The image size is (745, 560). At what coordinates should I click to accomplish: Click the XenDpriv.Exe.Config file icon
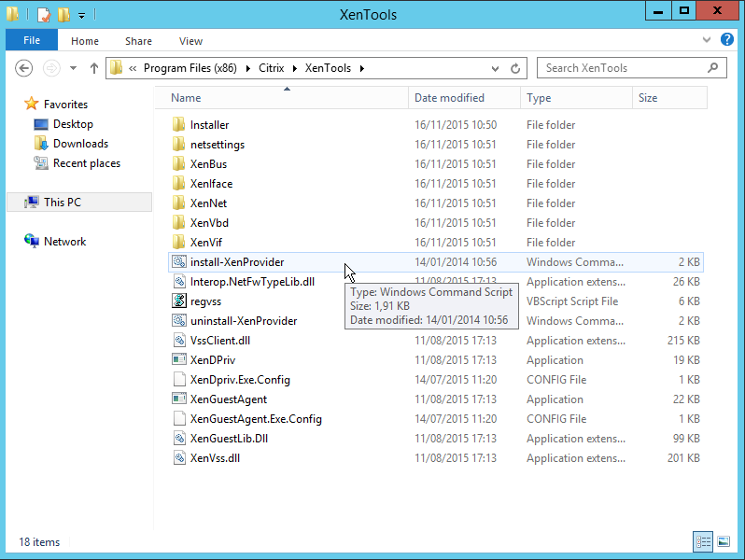(x=179, y=380)
